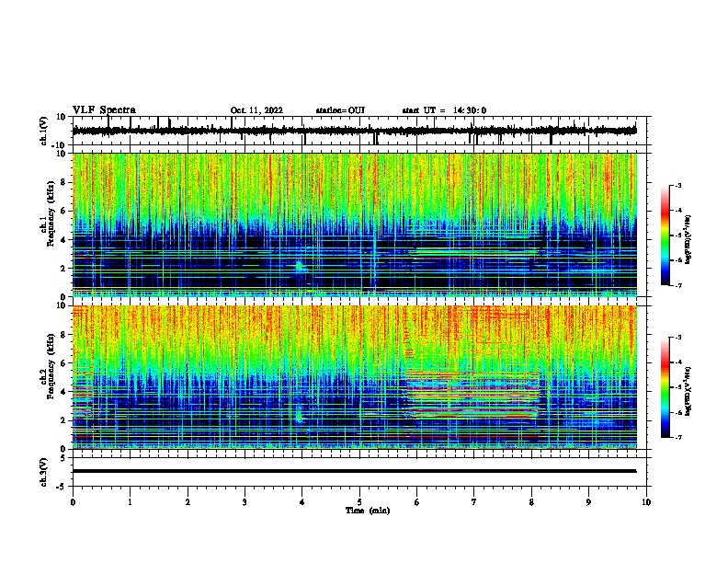Click the ch.1 spectrogram burst near minute 4
Image resolution: width=728 pixels, height=563 pixels.
click(x=300, y=267)
